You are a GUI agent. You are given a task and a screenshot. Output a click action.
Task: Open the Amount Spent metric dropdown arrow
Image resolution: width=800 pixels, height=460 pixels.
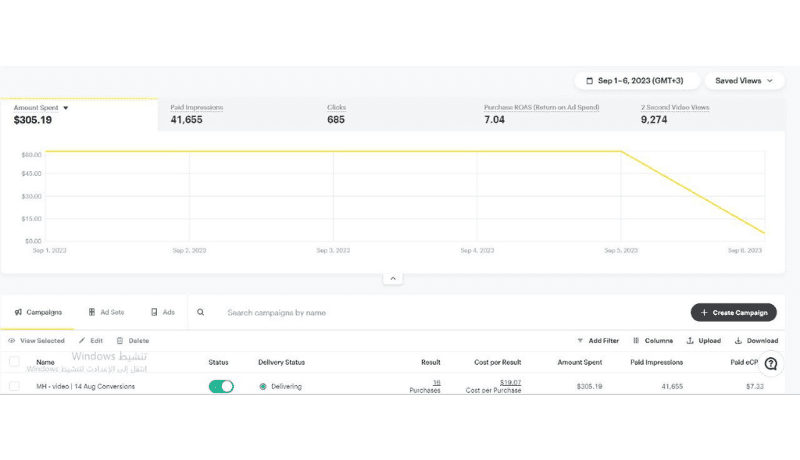click(x=66, y=107)
